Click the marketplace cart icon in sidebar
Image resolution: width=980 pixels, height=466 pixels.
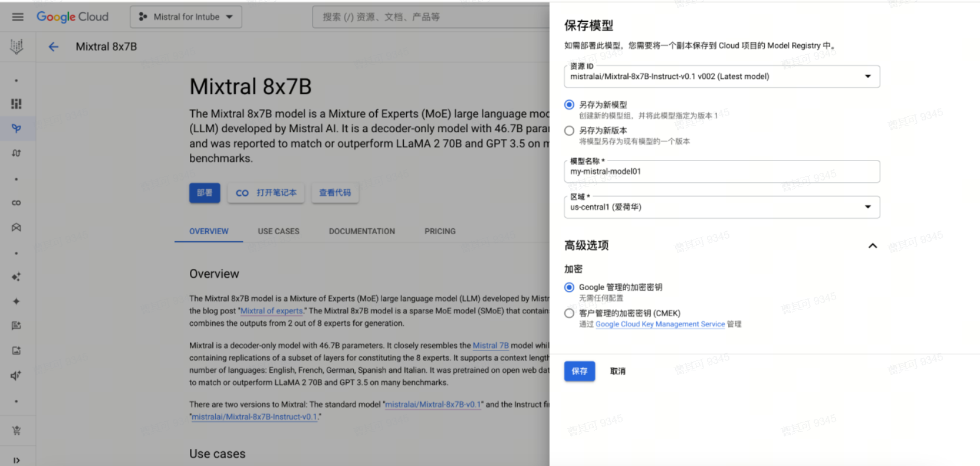click(x=17, y=431)
